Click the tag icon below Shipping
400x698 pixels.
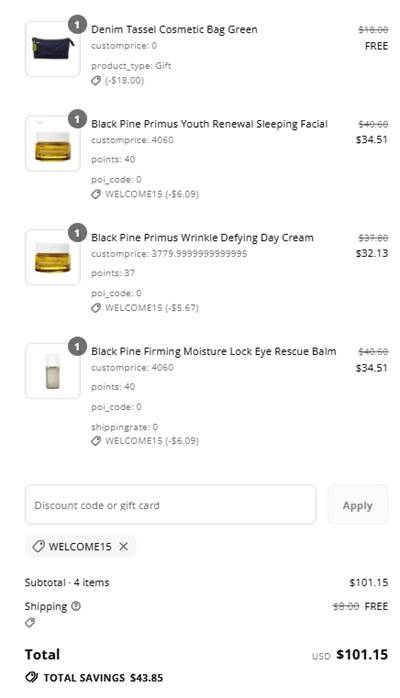click(x=30, y=622)
